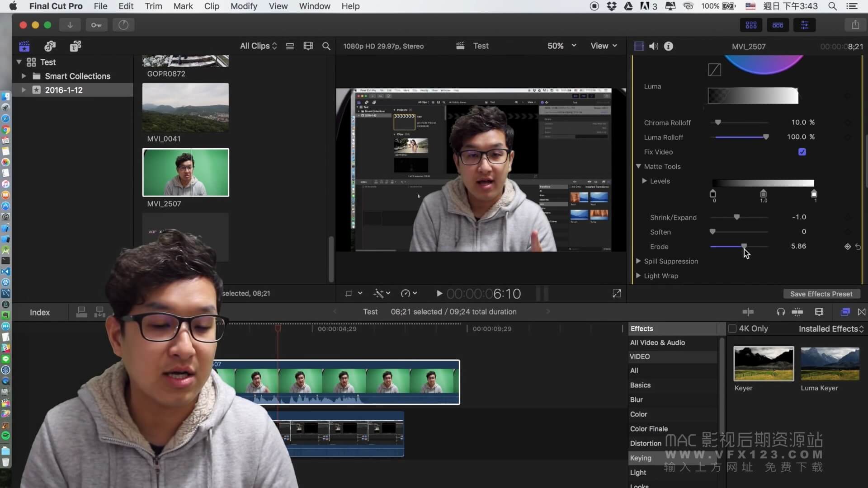Click the share export button
The image size is (868, 488).
(x=855, y=25)
